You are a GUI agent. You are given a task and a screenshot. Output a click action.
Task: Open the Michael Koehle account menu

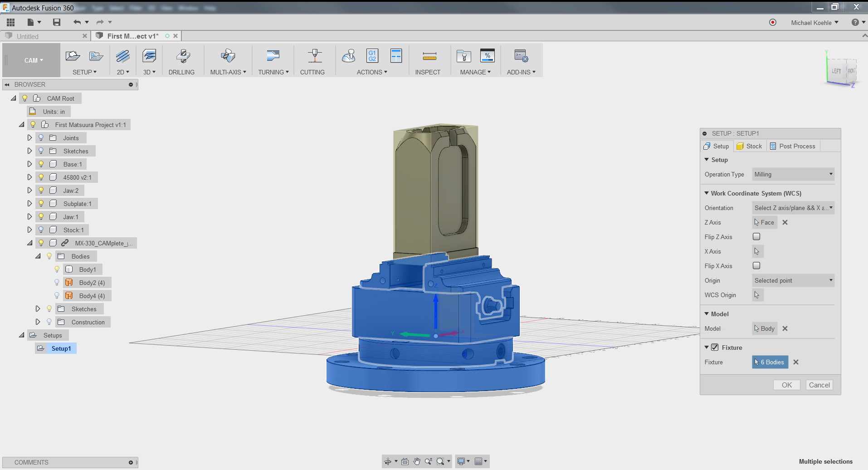pyautogui.click(x=815, y=23)
